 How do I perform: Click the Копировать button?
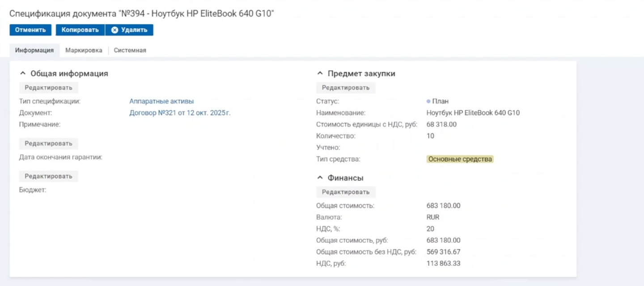[80, 30]
